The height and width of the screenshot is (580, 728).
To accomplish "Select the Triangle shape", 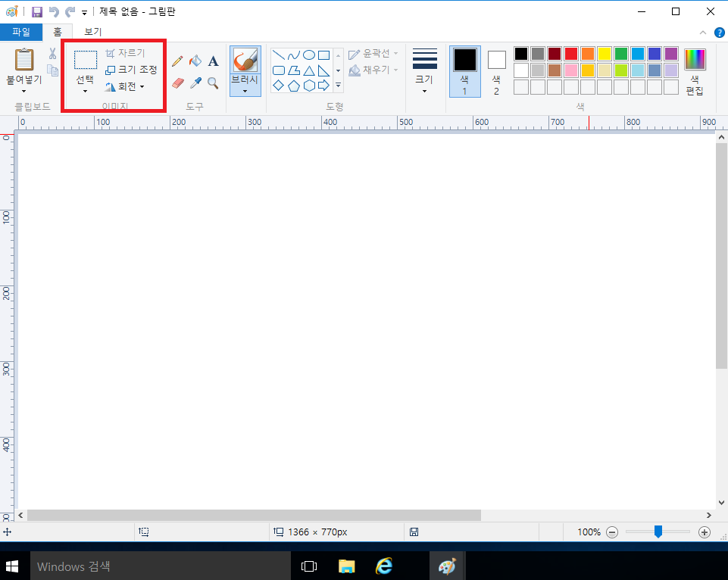I will [x=309, y=70].
